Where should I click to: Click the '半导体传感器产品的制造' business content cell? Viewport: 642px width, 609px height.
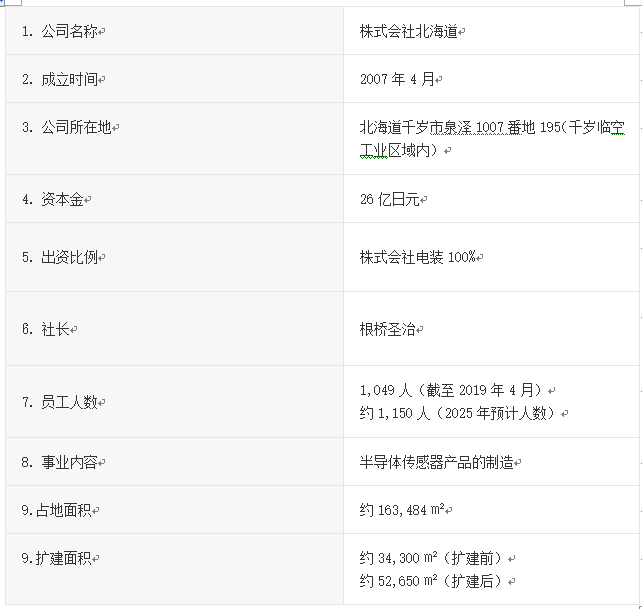(436, 462)
